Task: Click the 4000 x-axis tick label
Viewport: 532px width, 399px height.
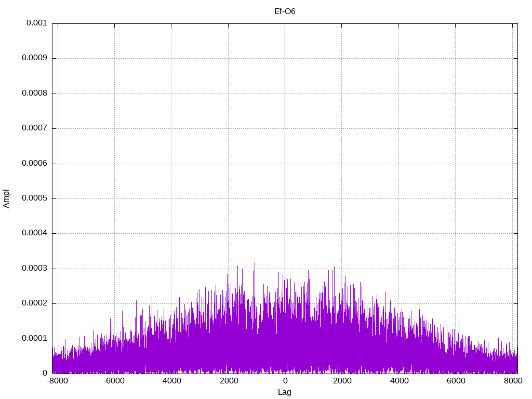Action: click(399, 381)
